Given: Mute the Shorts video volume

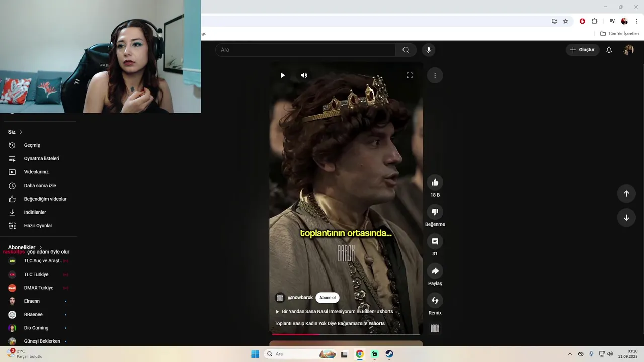Looking at the screenshot, I should coord(304,75).
